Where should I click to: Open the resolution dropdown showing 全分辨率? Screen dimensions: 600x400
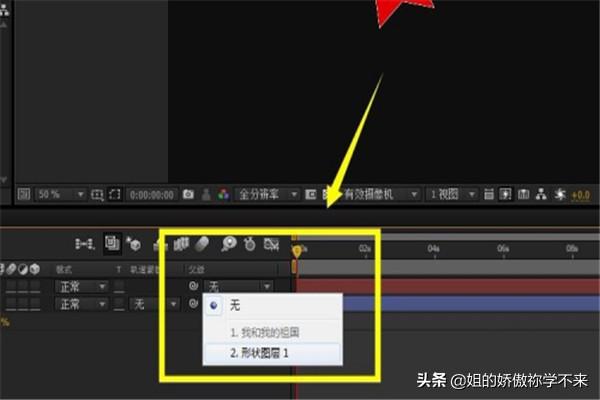267,193
